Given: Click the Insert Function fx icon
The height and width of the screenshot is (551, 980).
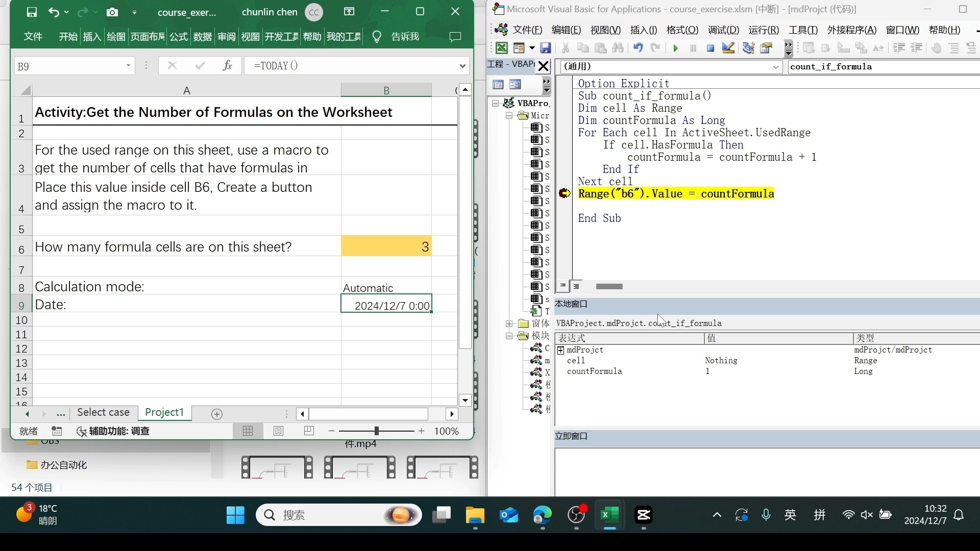Looking at the screenshot, I should click(x=227, y=66).
